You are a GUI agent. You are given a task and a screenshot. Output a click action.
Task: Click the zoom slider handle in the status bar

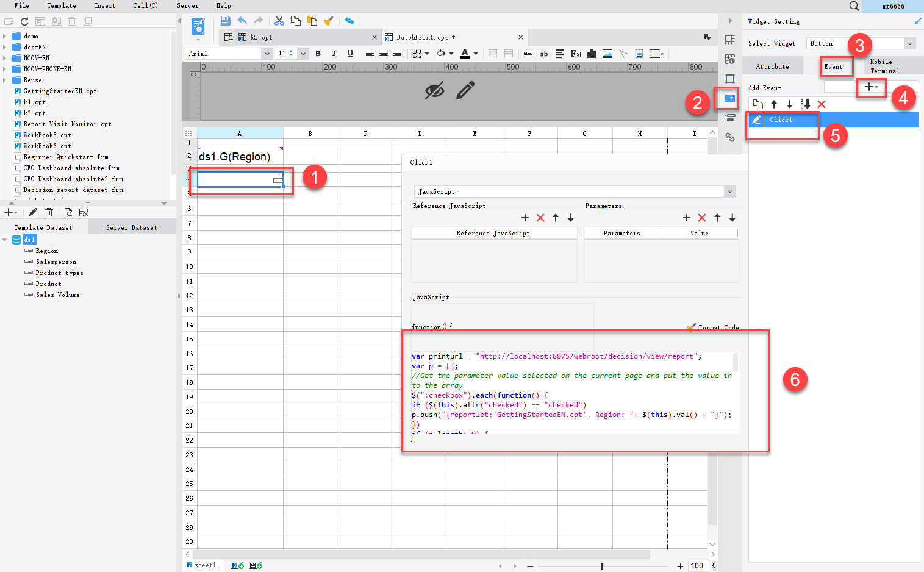coord(602,566)
